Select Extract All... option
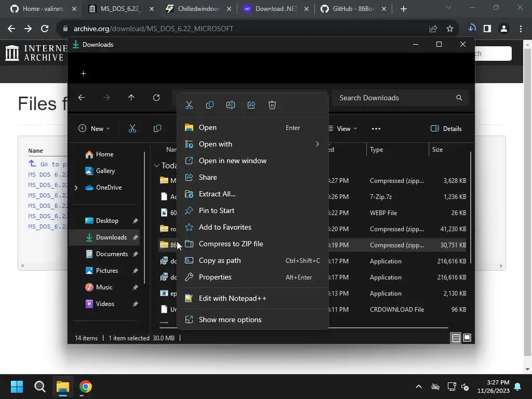Image resolution: width=532 pixels, height=399 pixels. pos(252,194)
